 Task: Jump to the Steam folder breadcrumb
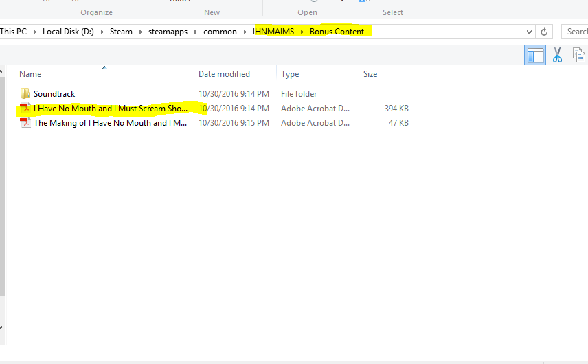tap(121, 32)
